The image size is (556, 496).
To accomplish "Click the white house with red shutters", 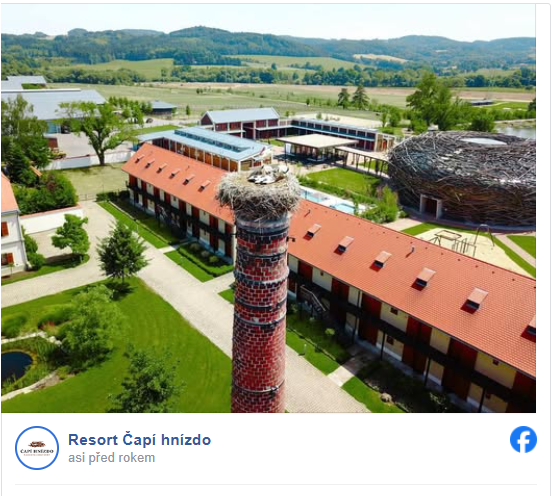I will (x=11, y=227).
